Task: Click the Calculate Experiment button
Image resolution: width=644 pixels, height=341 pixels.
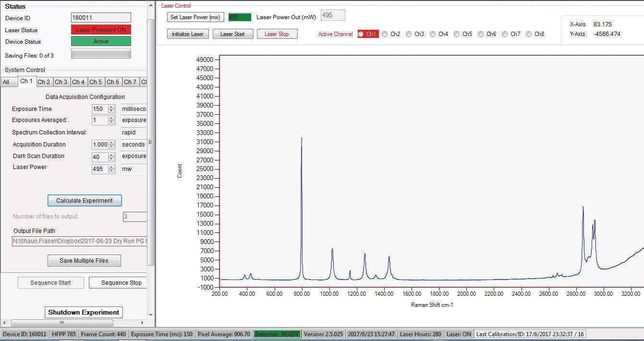Action: 85,200
